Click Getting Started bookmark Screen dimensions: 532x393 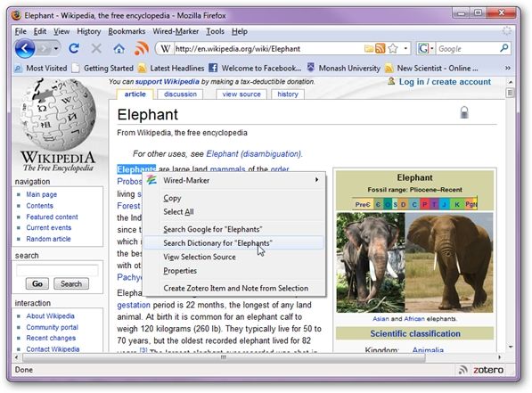click(x=103, y=69)
